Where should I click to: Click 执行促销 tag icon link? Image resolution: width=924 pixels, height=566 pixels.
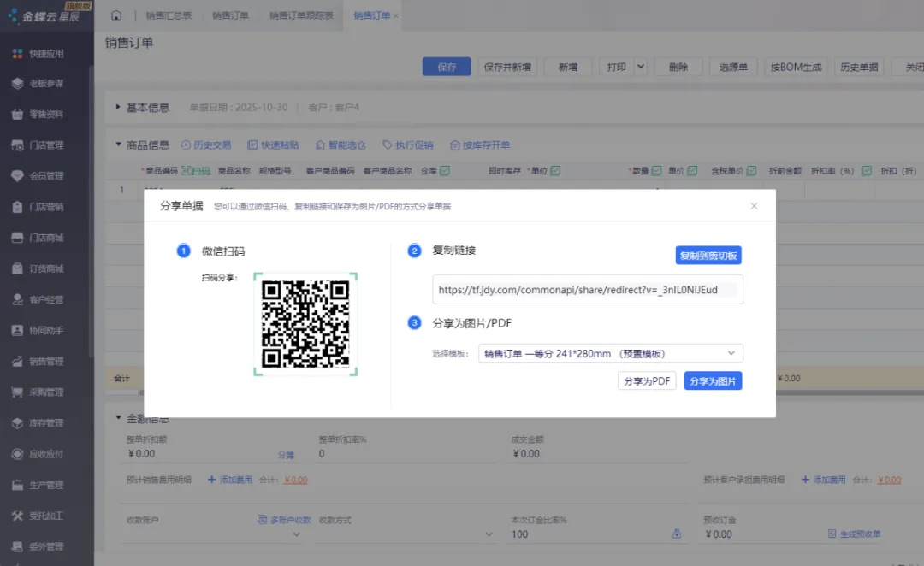click(408, 144)
